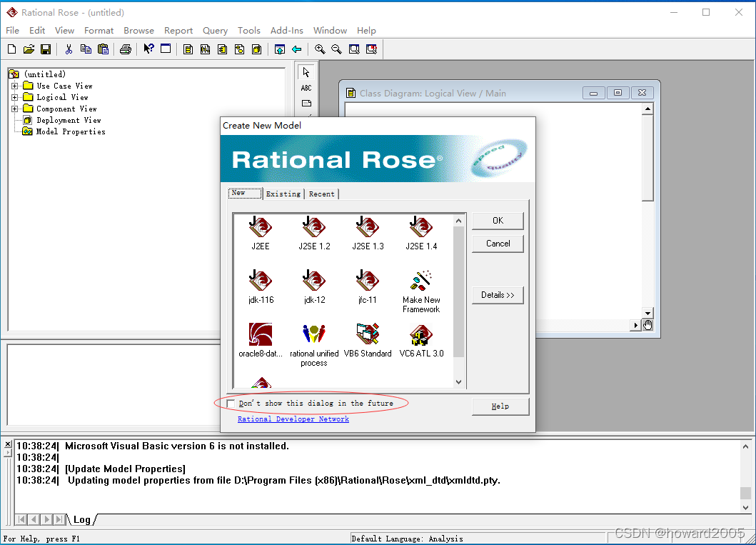Click Class Diagram window scroll up arrow

(x=647, y=109)
